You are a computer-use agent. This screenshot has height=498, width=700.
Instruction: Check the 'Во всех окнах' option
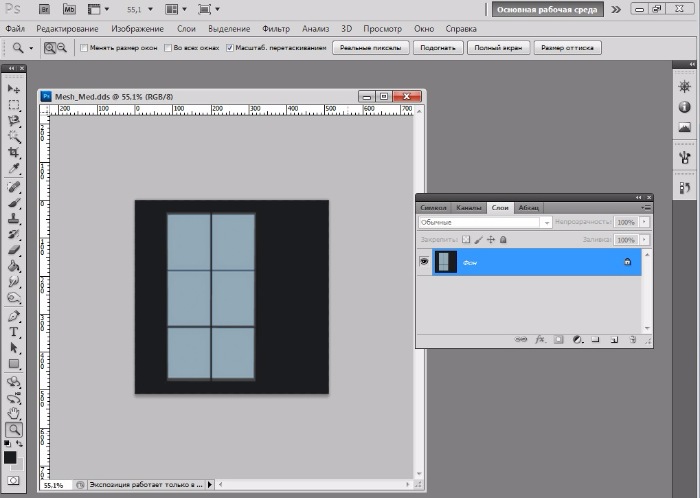tap(168, 47)
